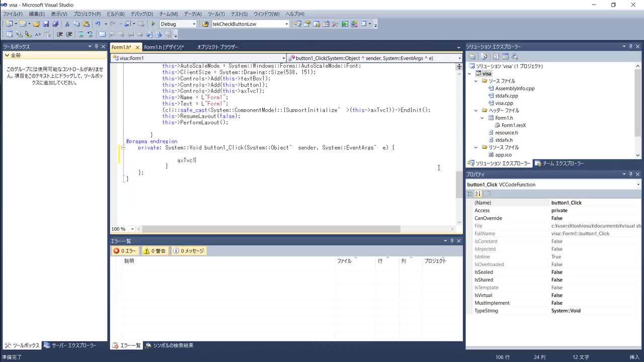Click the alphabetical sort icon in Properties
The image size is (644, 362).
point(478,194)
